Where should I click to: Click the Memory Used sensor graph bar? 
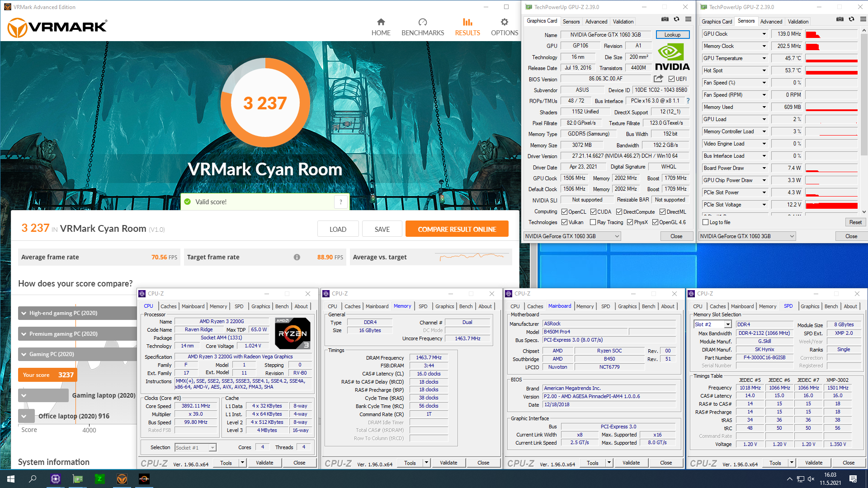(x=831, y=107)
